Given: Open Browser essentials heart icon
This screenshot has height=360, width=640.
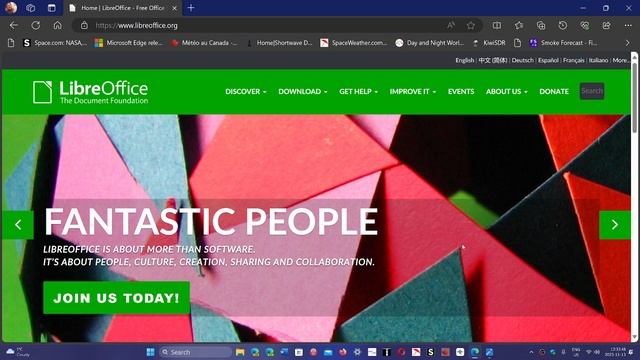Looking at the screenshot, I should tap(584, 25).
